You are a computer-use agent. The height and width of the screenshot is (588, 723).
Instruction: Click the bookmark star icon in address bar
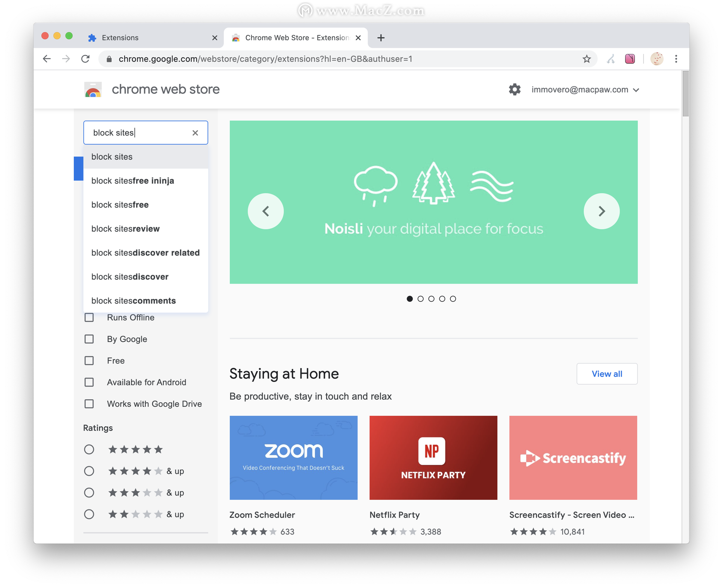coord(588,59)
